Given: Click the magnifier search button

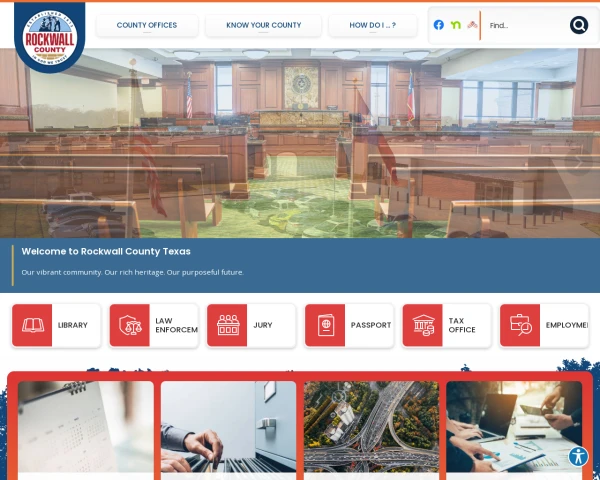Looking at the screenshot, I should [x=579, y=25].
